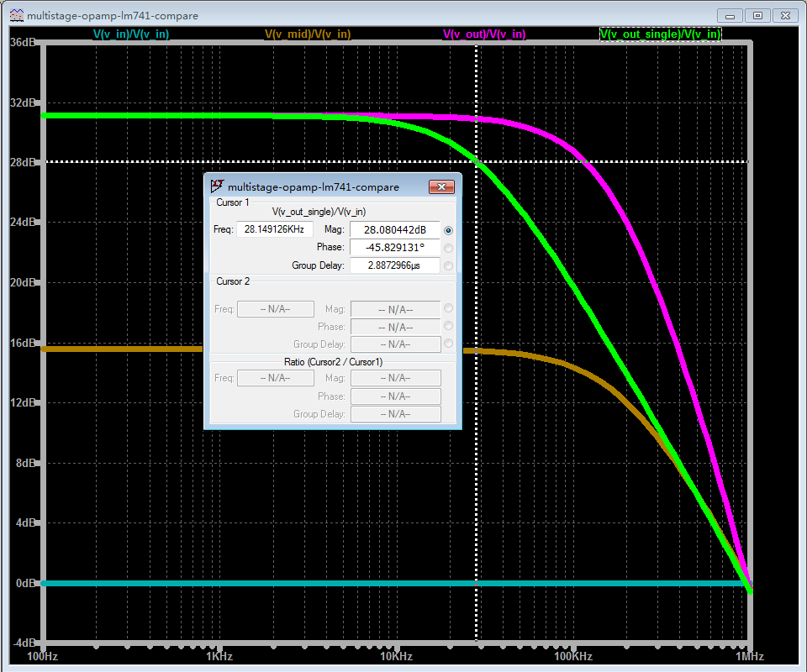The image size is (807, 672).
Task: Click the Cursor 1 Mag value field
Action: tap(394, 230)
